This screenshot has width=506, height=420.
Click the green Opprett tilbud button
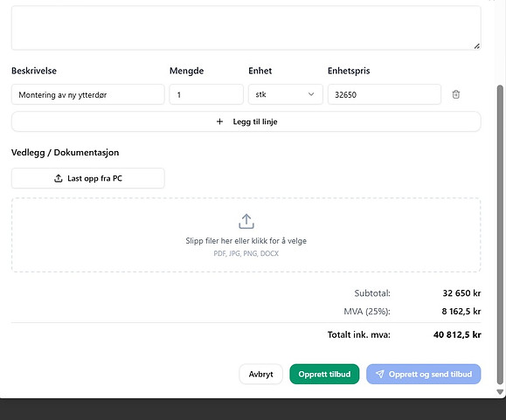tap(324, 374)
